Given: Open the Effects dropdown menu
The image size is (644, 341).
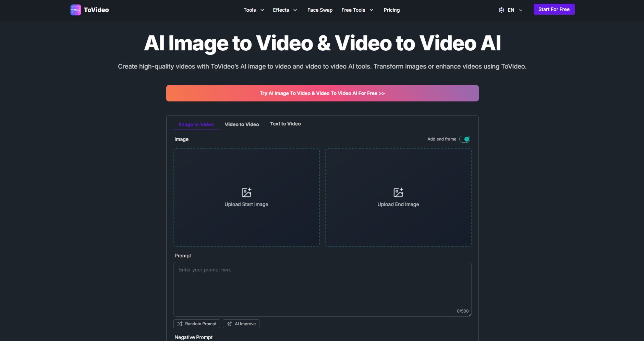Looking at the screenshot, I should point(285,10).
